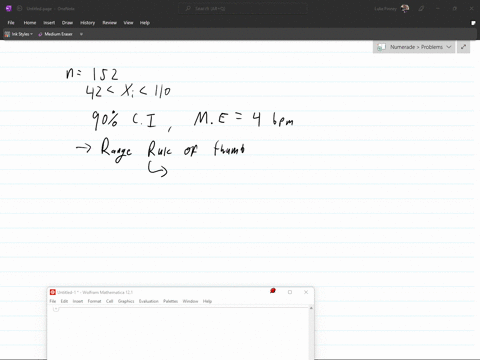The height and width of the screenshot is (360, 480).
Task: Open Mathematica's Window menu
Action: tap(190, 301)
